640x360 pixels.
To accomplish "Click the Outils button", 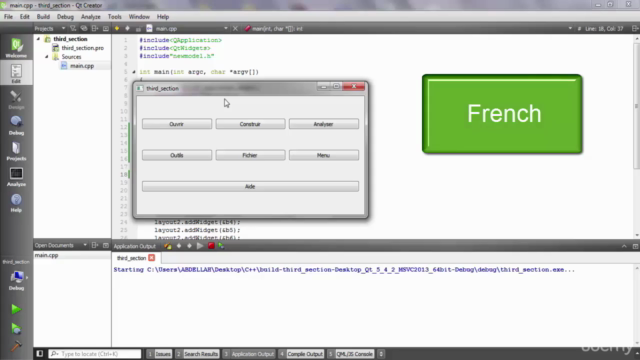I will click(177, 155).
